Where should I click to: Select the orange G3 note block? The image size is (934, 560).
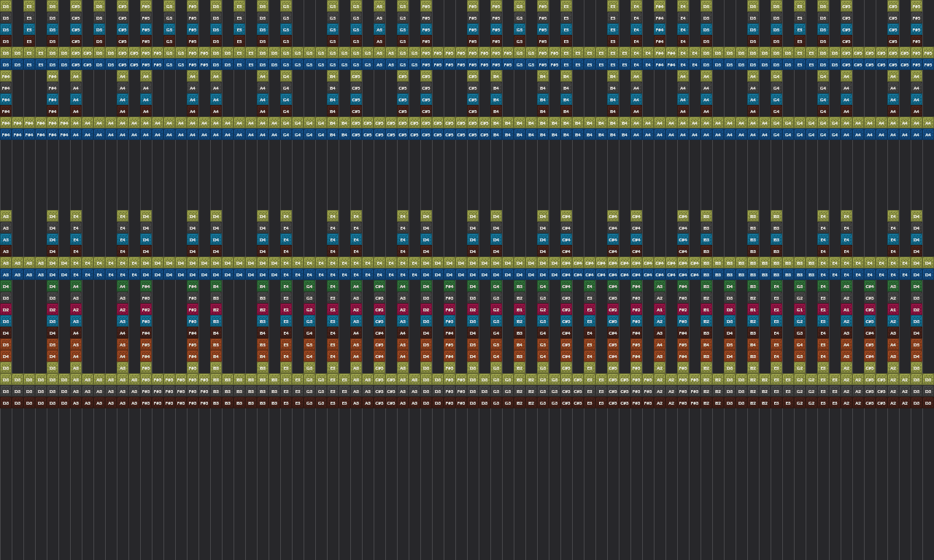[800, 356]
